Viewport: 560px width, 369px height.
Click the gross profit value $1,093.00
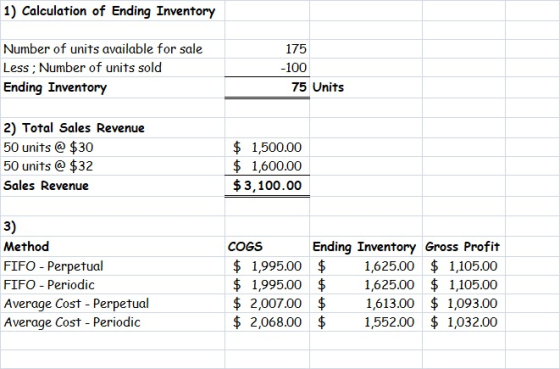pos(464,303)
